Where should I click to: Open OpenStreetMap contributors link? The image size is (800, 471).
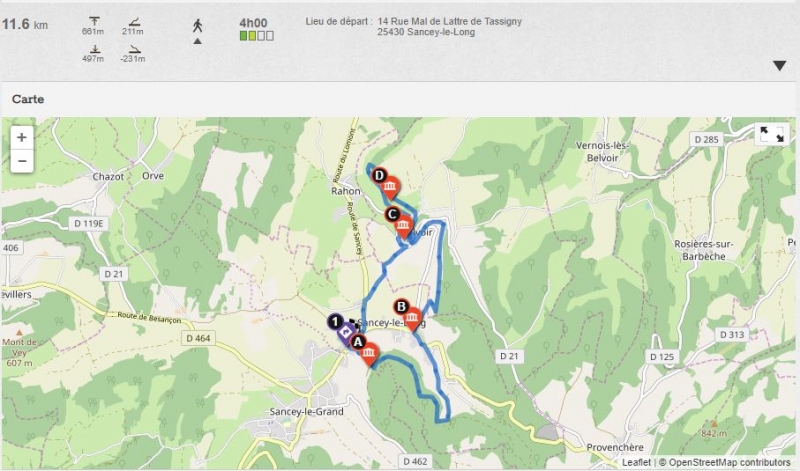729,462
